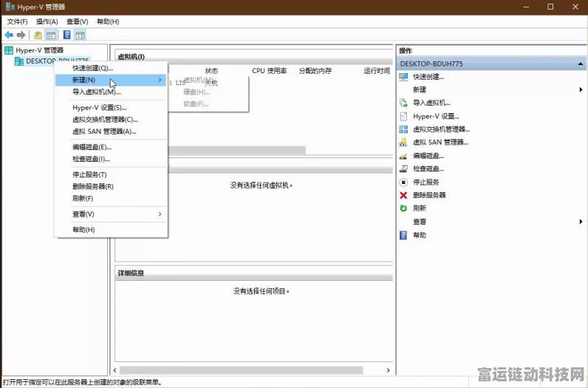The width and height of the screenshot is (588, 388).
Task: Choose 检查磁盘(I)... in context menu
Action: click(x=111, y=159)
